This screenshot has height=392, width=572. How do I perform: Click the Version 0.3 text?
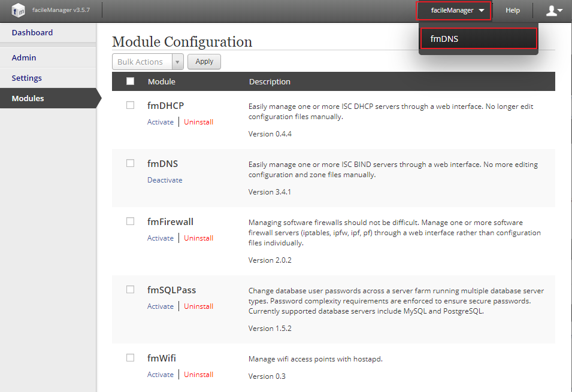click(267, 376)
